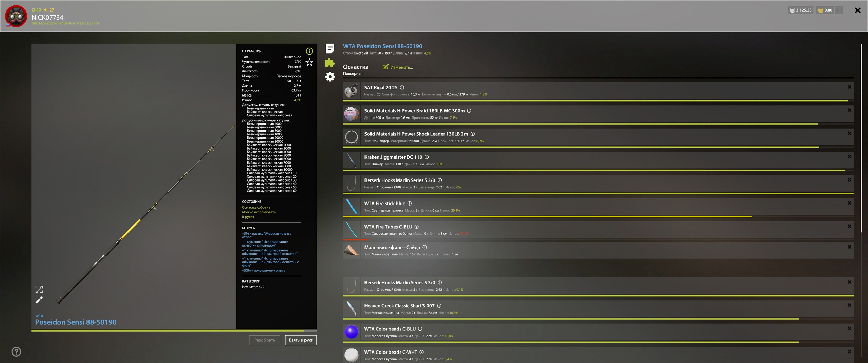The image size is (868, 363).
Task: Remove HiPower Braid 180LB MC 300m line
Action: click(849, 110)
